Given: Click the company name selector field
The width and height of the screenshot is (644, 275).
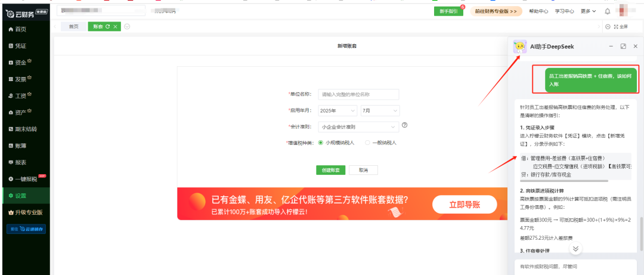Looking at the screenshot, I should [101, 10].
